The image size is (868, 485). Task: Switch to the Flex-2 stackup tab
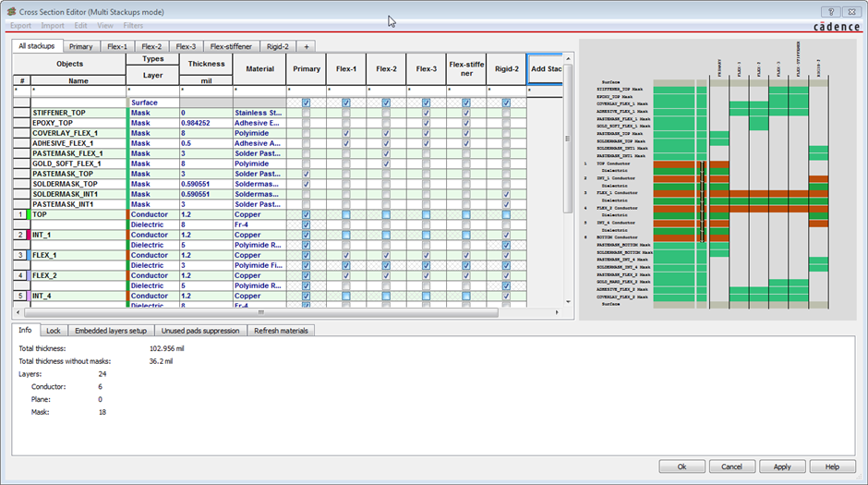(x=151, y=46)
